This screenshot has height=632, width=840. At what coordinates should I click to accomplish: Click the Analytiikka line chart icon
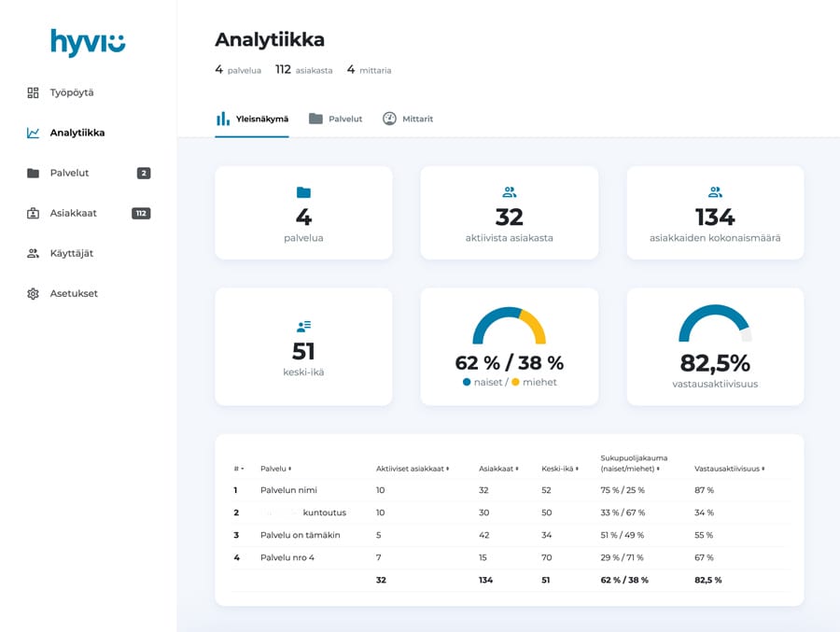34,133
